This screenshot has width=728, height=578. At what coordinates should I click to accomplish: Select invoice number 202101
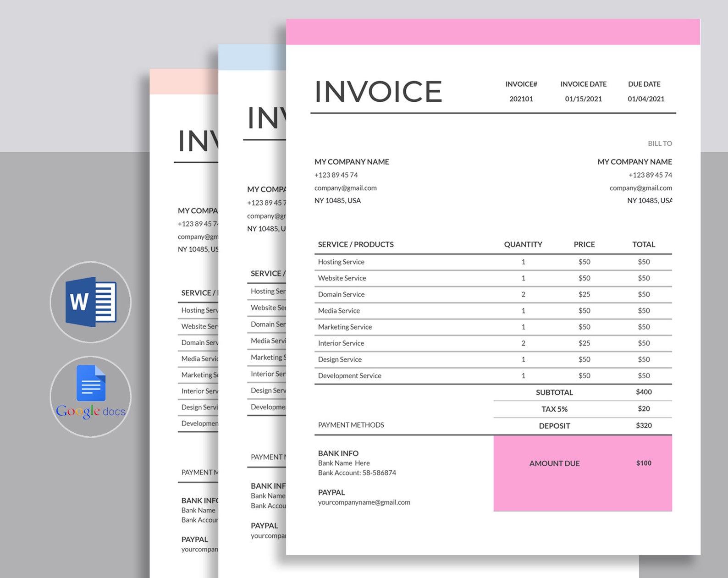click(x=521, y=99)
